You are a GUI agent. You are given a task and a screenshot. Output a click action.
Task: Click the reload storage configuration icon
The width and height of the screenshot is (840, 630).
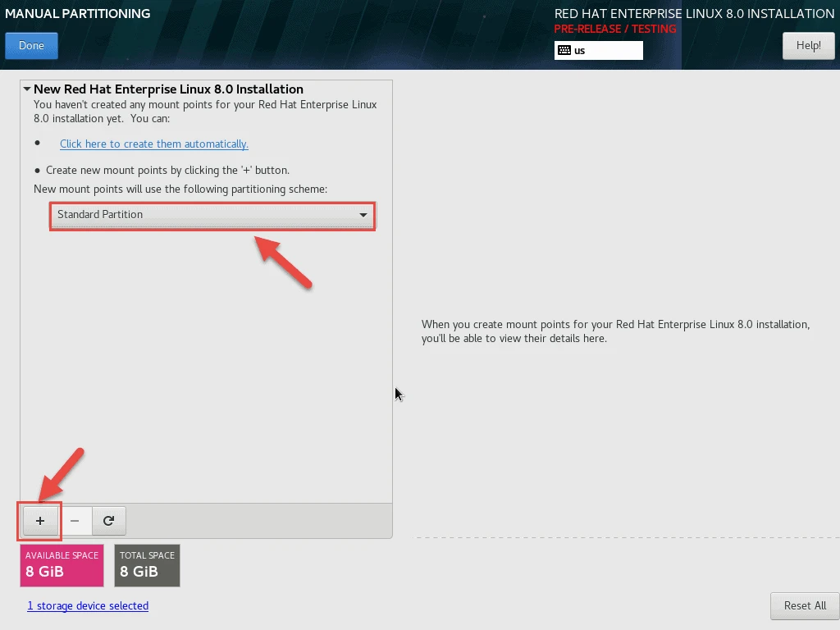tap(108, 521)
